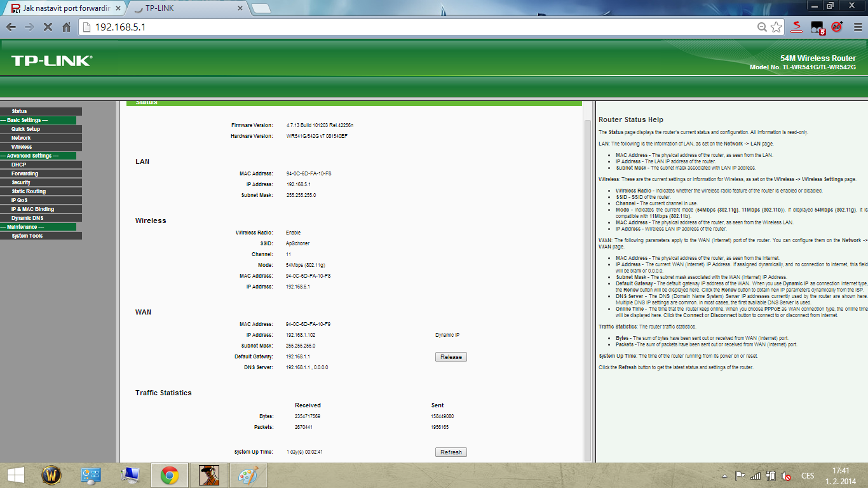Open the Status page in the sidebar

point(41,111)
